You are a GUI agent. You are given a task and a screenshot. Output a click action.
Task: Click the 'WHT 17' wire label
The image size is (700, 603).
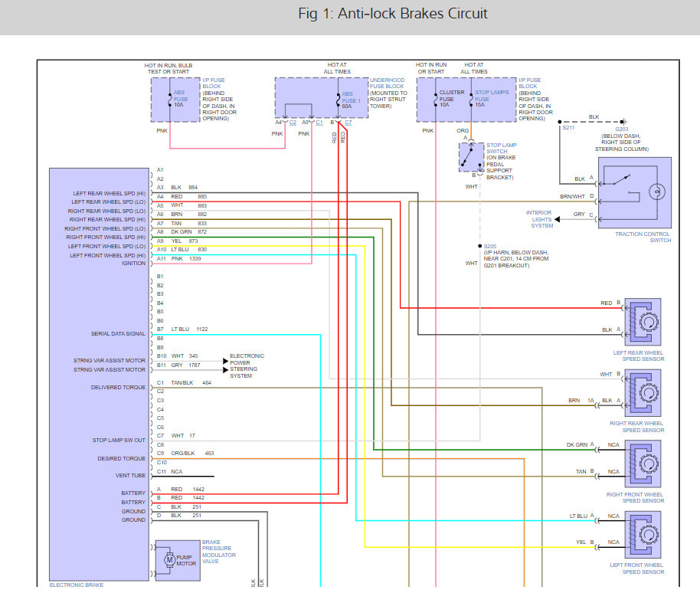coord(183,435)
